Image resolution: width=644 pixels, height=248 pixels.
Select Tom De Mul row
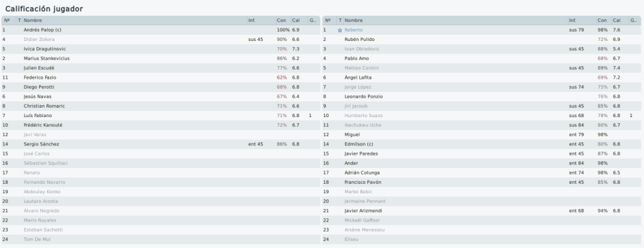[161, 239]
